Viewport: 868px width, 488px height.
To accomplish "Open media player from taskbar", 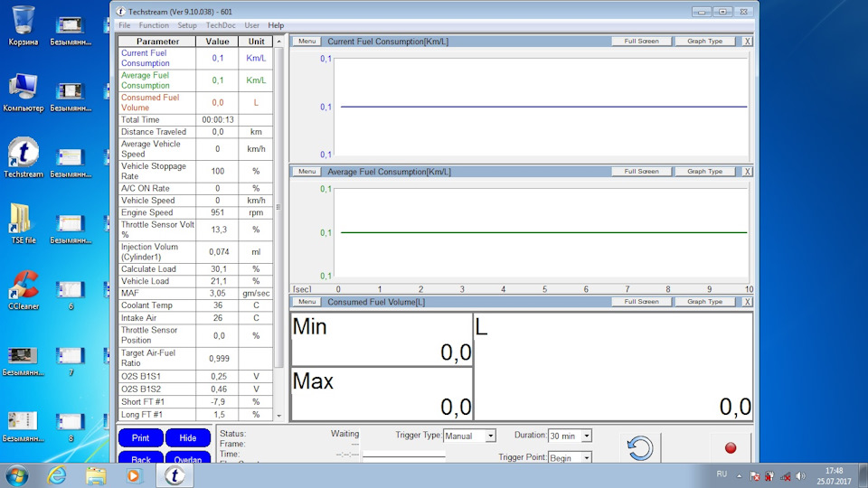I will 134,476.
